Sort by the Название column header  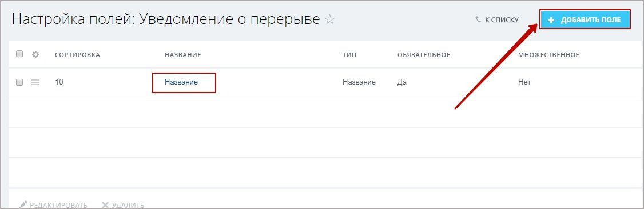coord(183,55)
